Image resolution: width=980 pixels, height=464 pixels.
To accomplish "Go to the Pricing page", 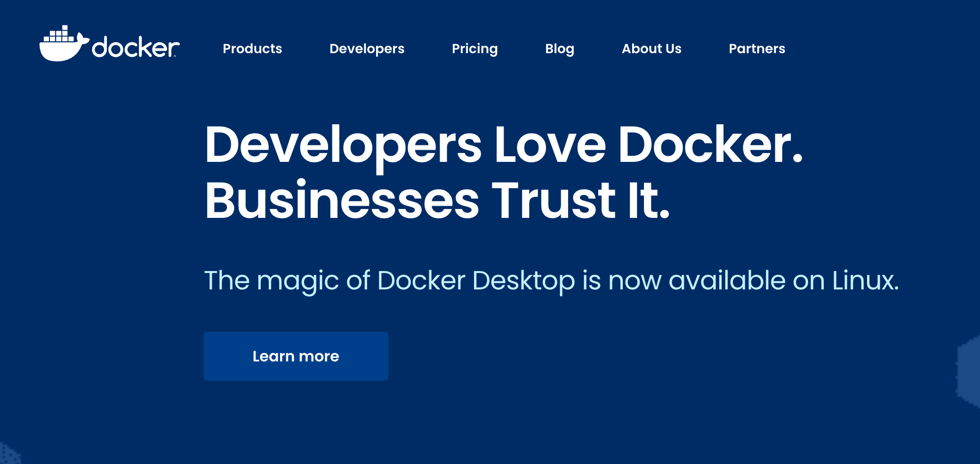I will coord(474,49).
